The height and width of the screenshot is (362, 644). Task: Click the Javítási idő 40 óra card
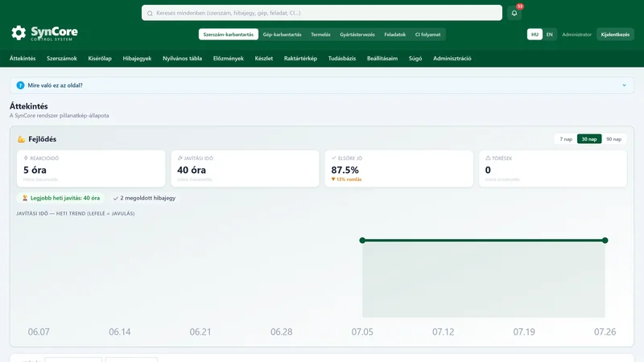click(246, 168)
